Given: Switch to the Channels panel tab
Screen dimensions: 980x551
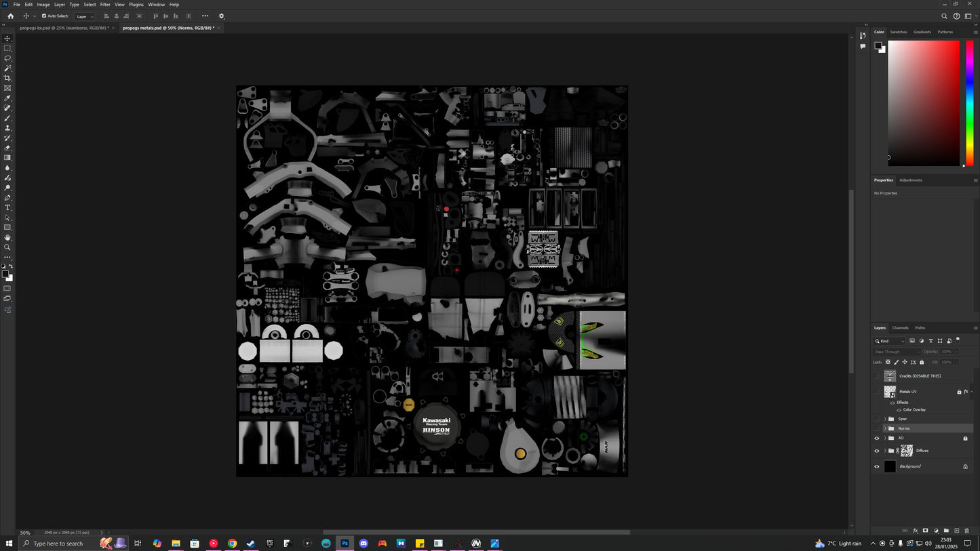Looking at the screenshot, I should coord(900,328).
